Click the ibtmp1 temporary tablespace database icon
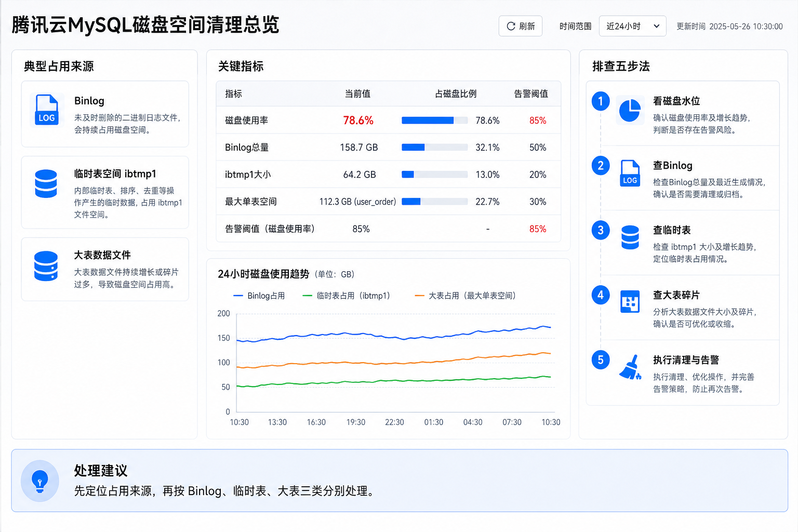Viewport: 798px width, 532px height. (x=46, y=183)
